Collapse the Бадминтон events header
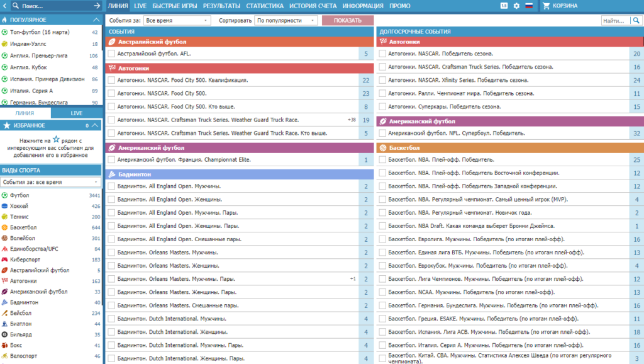The image size is (644, 364). point(240,174)
